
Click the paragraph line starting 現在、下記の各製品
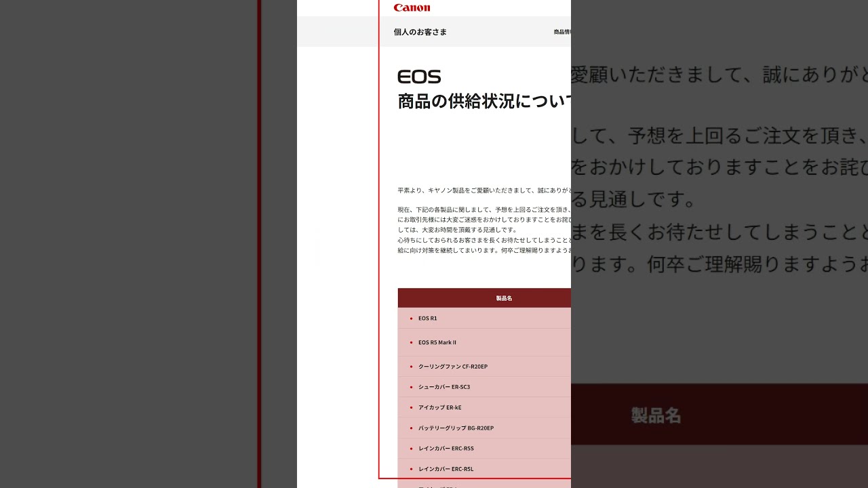pos(484,210)
